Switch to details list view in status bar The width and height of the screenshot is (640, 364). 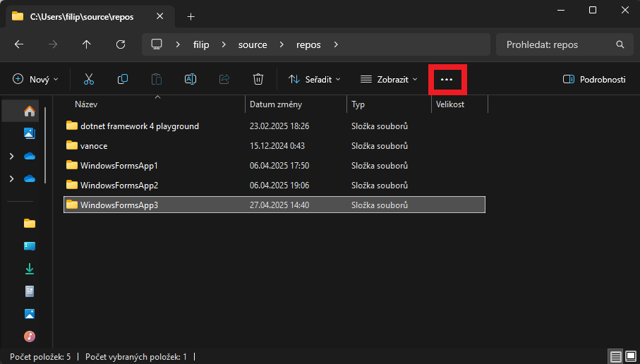(x=615, y=357)
